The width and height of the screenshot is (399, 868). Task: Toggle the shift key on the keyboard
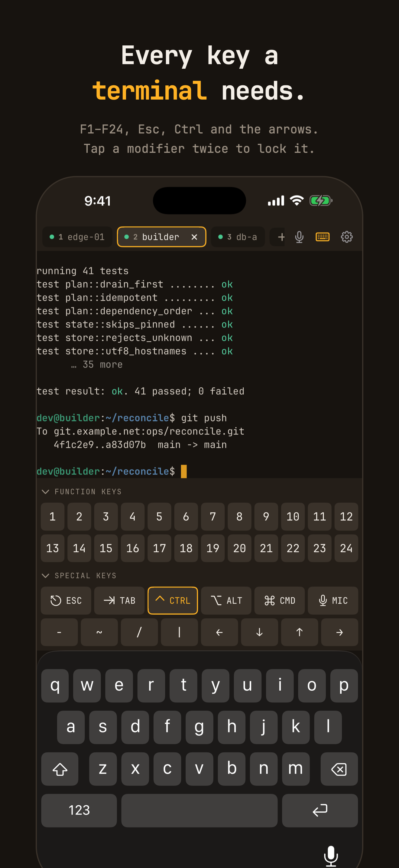click(60, 769)
